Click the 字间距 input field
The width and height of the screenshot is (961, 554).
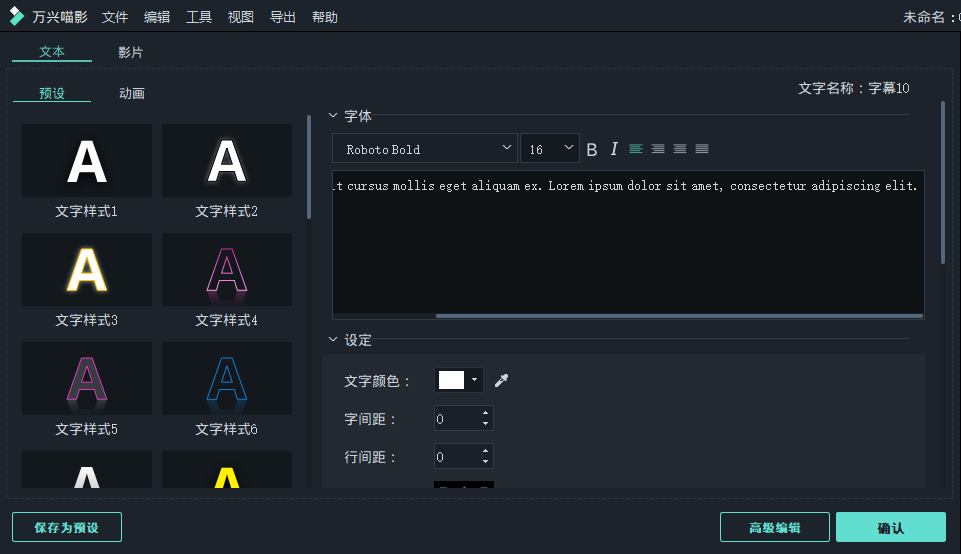[463, 419]
